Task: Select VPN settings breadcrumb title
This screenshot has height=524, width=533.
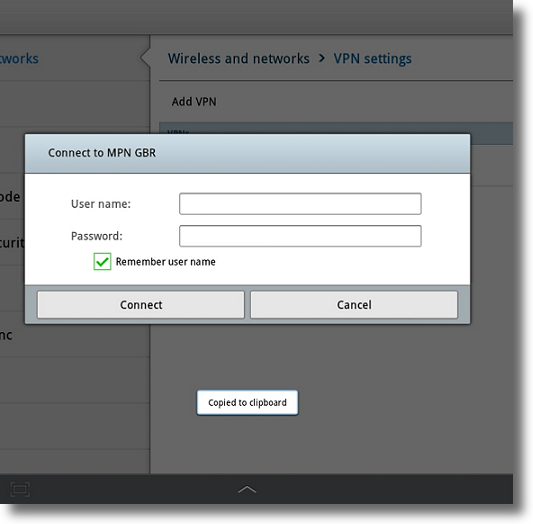Action: click(x=373, y=58)
